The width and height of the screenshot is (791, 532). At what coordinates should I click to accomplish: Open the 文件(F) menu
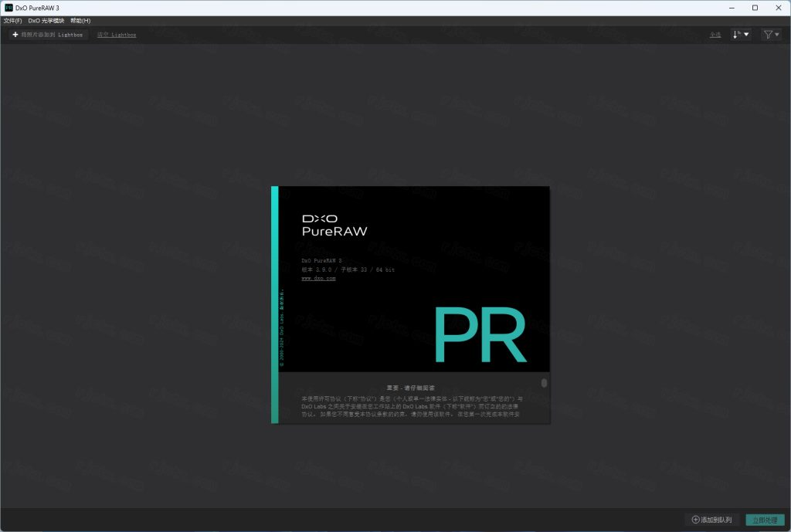(12, 21)
